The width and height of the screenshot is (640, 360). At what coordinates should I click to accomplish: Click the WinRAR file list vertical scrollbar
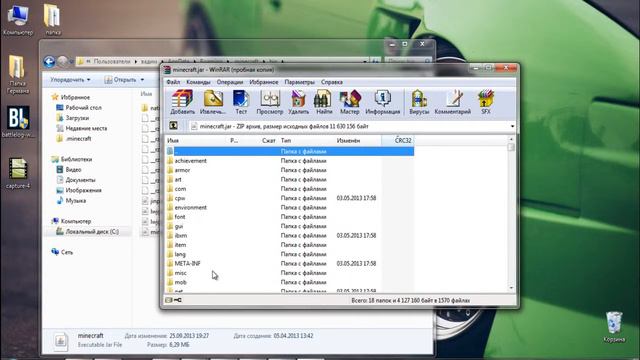coord(511,214)
